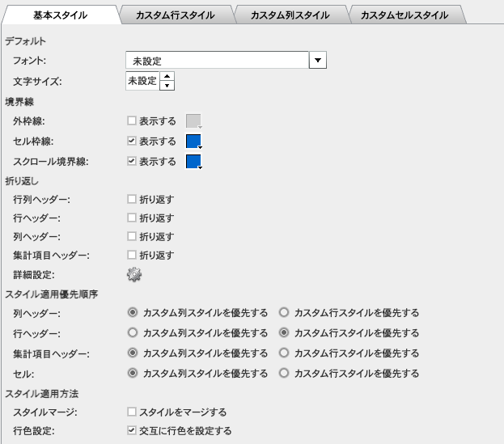The height and width of the screenshot is (444, 504).
Task: Open the blue スクロール境界線 color swatch
Action: click(194, 162)
